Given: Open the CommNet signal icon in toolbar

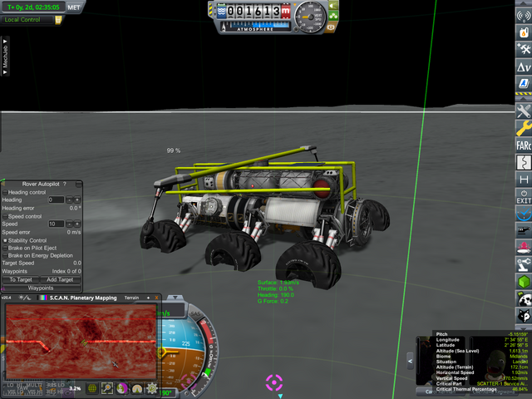Looking at the screenshot, I should [x=524, y=16].
